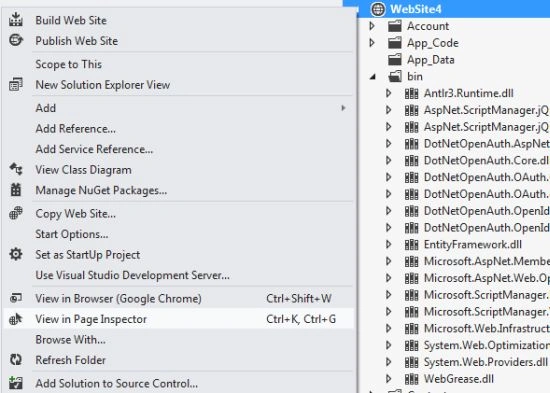This screenshot has width=550, height=393.
Task: Click the EntityFramework.dll assembly icon
Action: [x=411, y=245]
